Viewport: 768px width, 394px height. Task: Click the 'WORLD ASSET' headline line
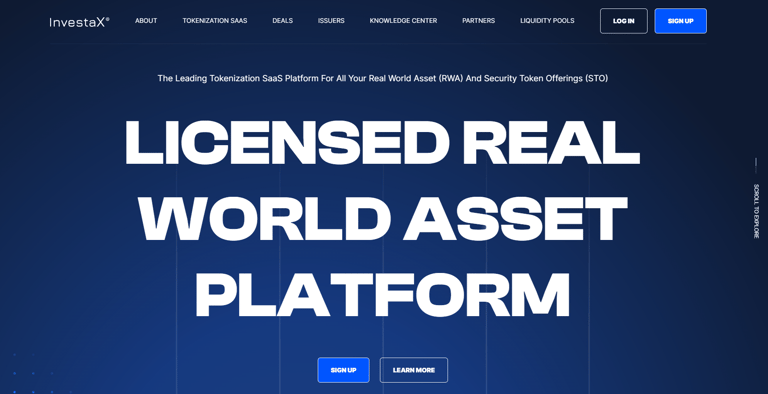pos(383,218)
